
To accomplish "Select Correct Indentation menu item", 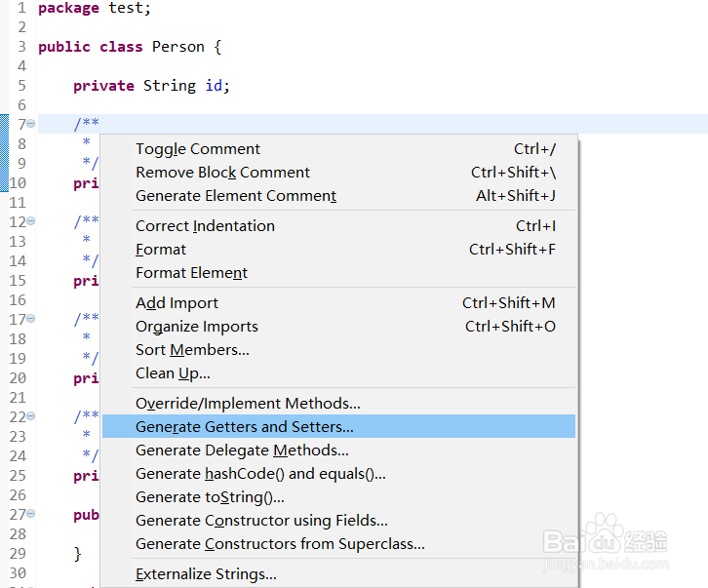I will [338, 226].
